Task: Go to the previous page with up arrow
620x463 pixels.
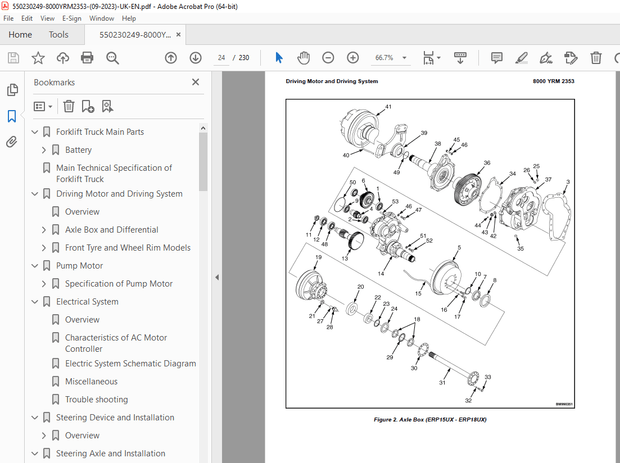Action: [x=170, y=58]
